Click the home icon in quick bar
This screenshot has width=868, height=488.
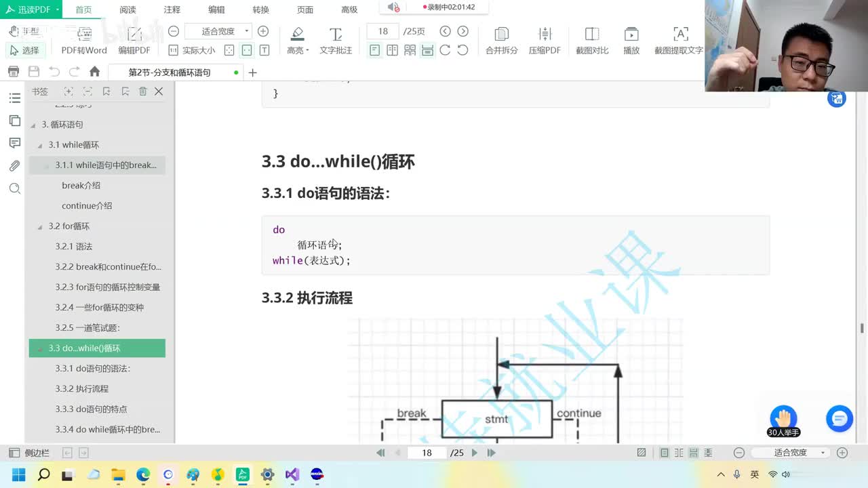95,72
